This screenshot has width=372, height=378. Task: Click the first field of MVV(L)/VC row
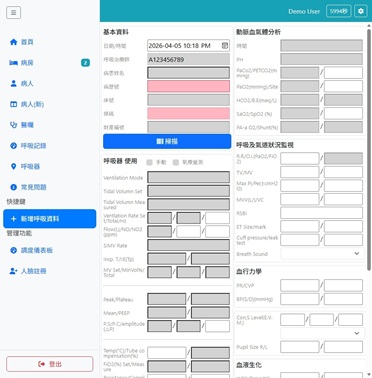click(x=300, y=199)
